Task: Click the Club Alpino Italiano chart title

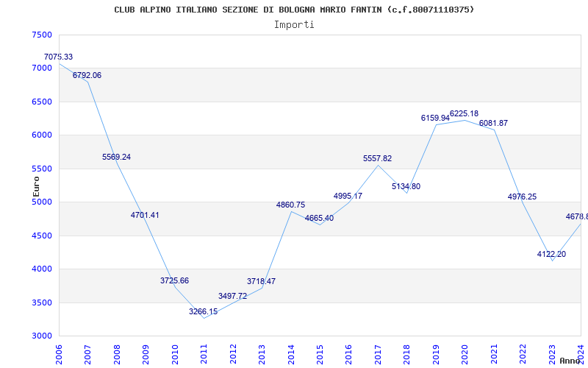Action: [x=294, y=10]
